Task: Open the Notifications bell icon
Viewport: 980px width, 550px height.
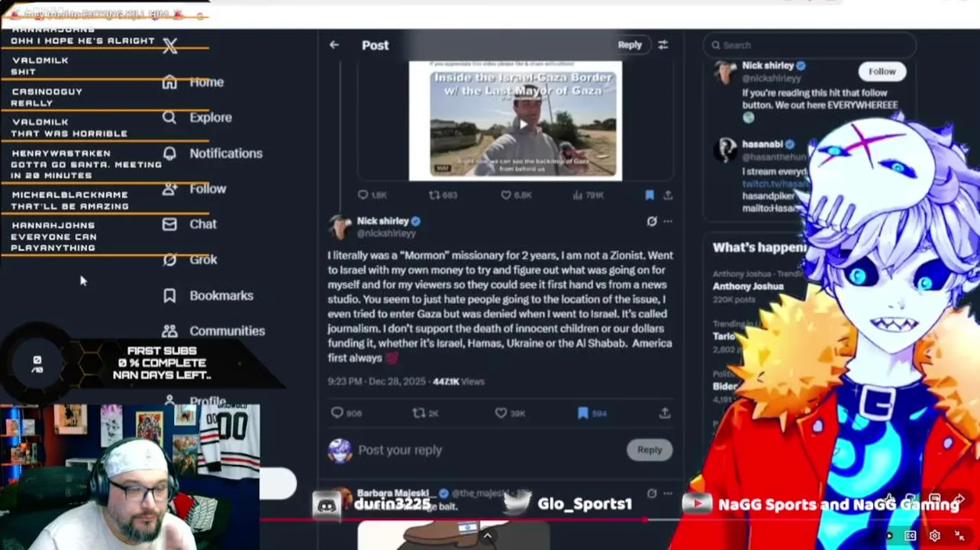Action: tap(169, 153)
